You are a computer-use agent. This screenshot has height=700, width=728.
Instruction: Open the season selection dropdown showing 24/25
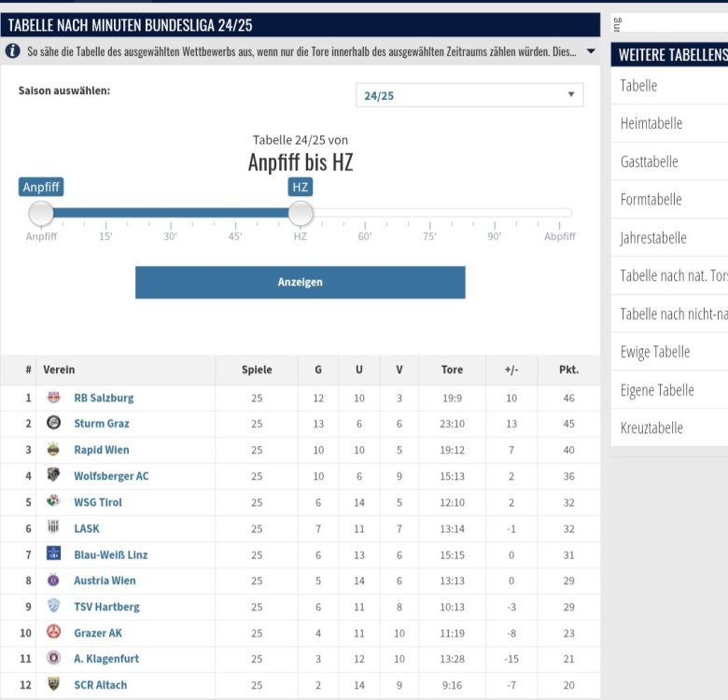[469, 95]
